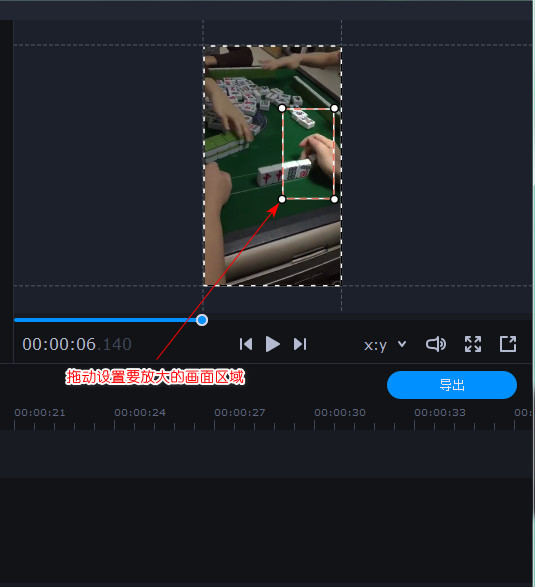This screenshot has width=535, height=587.
Task: Click timeline ruler at 00:00:30
Action: coord(340,413)
